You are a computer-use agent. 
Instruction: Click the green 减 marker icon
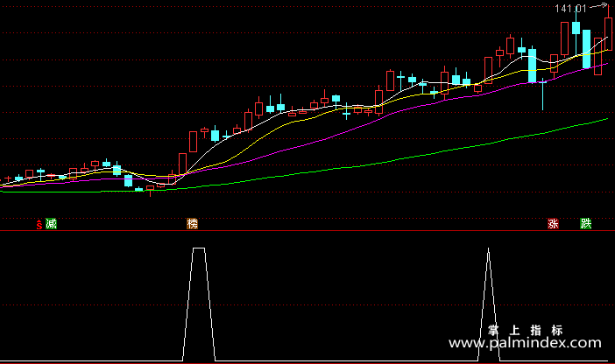[x=51, y=224]
